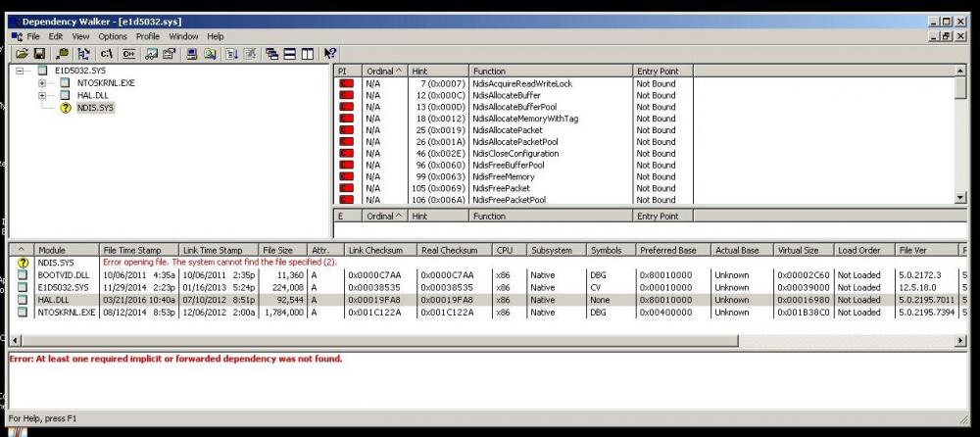Click the Save floppy disk icon

(39, 53)
